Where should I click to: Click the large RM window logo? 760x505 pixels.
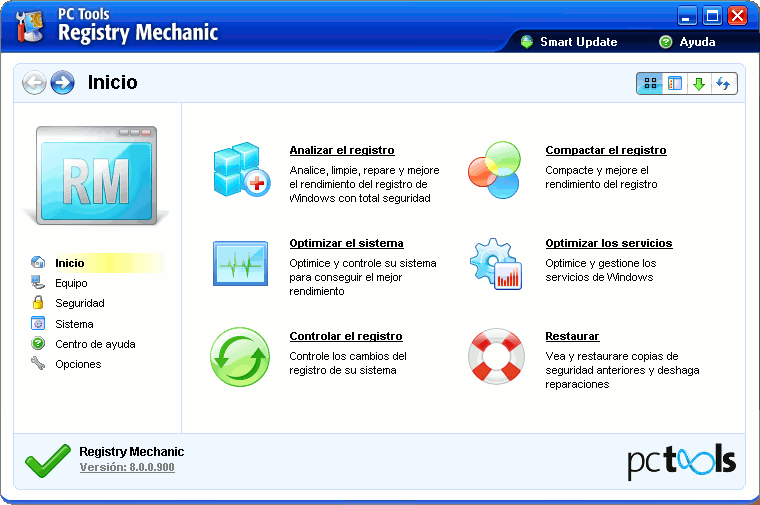pyautogui.click(x=96, y=175)
